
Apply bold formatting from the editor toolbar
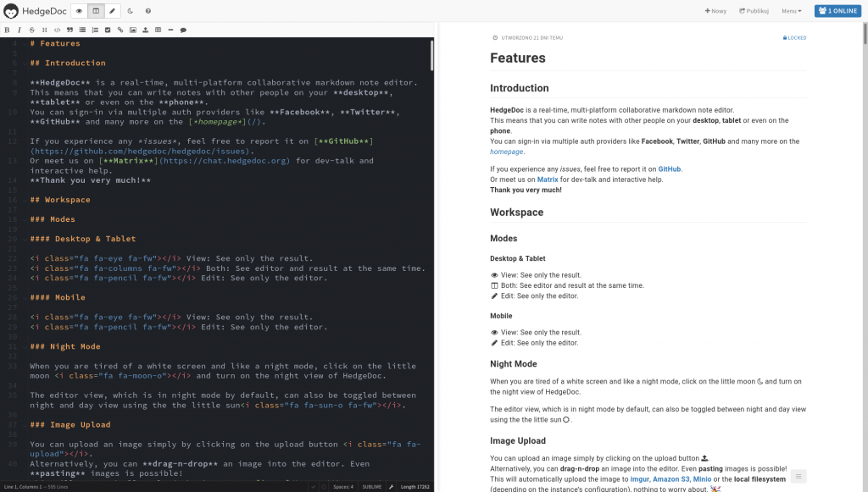point(7,30)
